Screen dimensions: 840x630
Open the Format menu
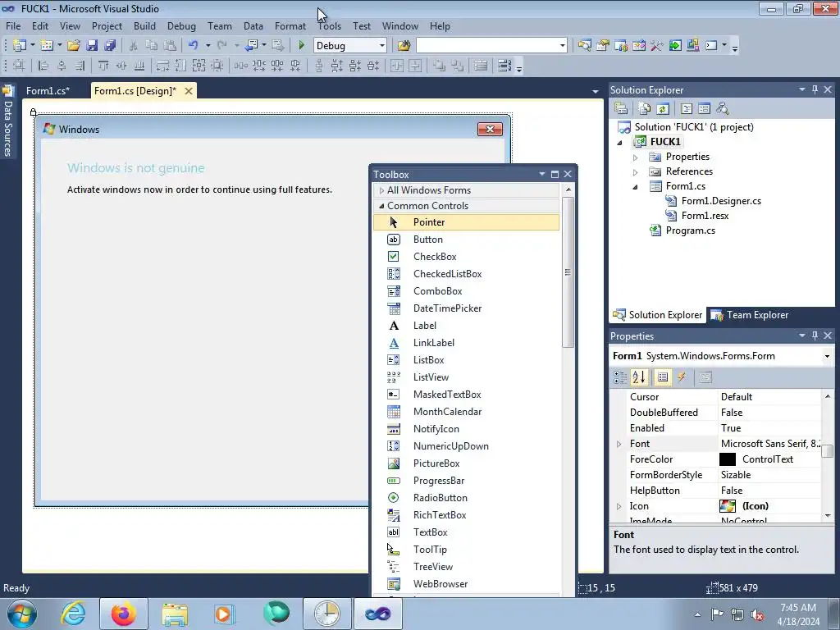[290, 25]
